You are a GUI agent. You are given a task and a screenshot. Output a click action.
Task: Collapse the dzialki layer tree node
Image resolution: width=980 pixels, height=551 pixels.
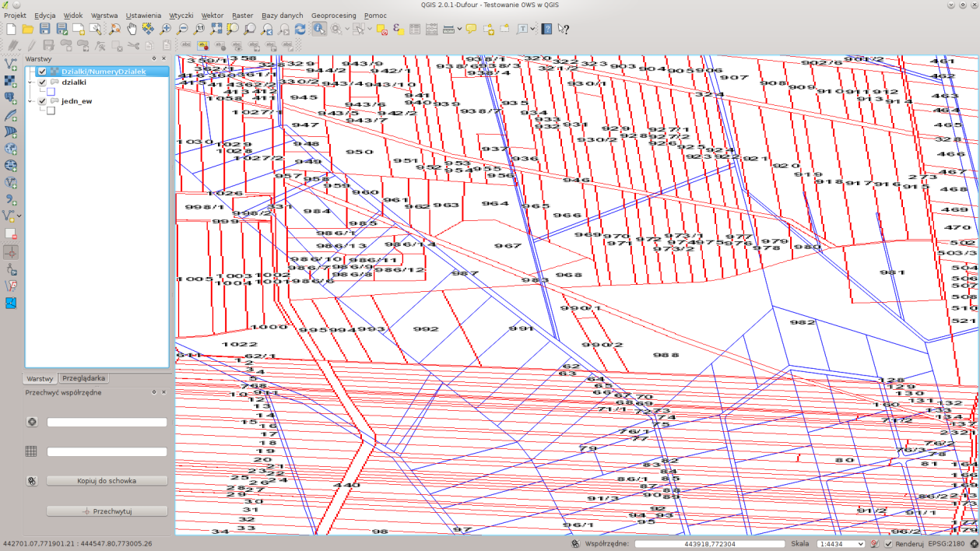31,82
